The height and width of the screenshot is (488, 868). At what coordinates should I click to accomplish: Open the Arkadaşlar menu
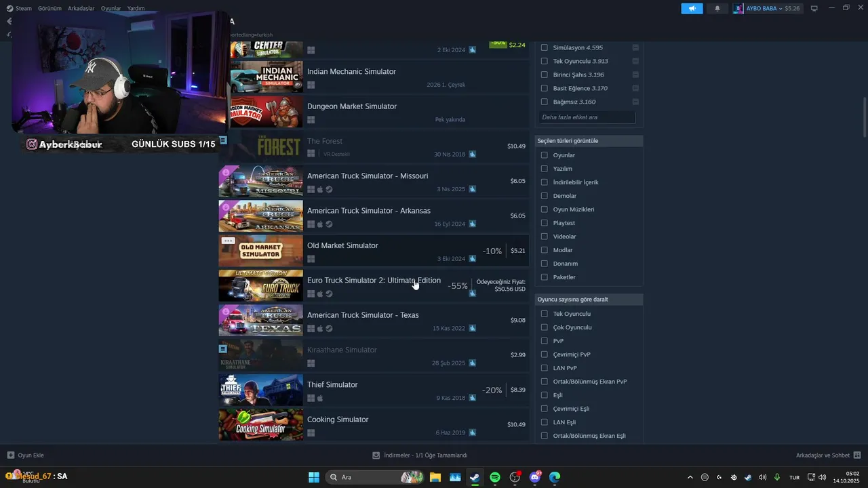81,8
